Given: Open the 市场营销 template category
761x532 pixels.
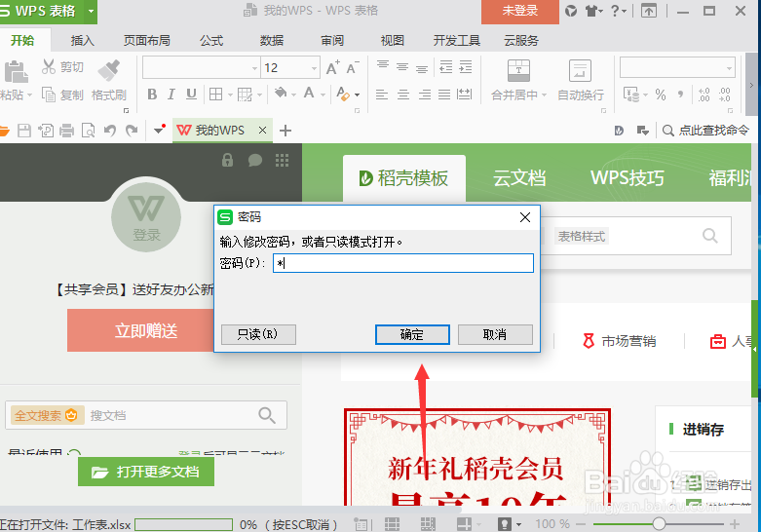Looking at the screenshot, I should pyautogui.click(x=620, y=341).
